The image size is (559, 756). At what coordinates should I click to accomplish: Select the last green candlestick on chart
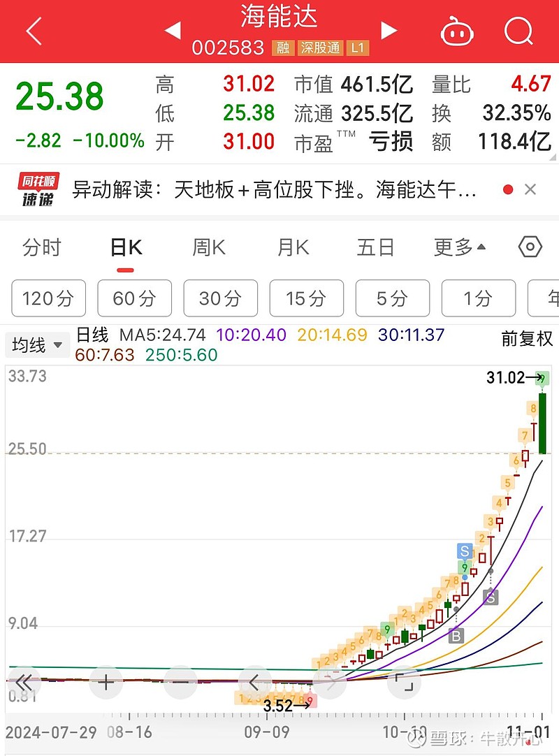pos(542,423)
